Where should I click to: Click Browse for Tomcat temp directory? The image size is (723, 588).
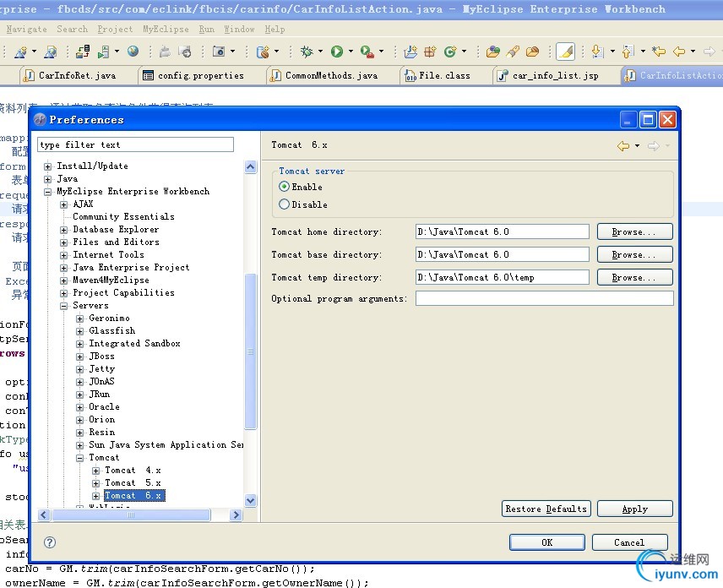(634, 277)
